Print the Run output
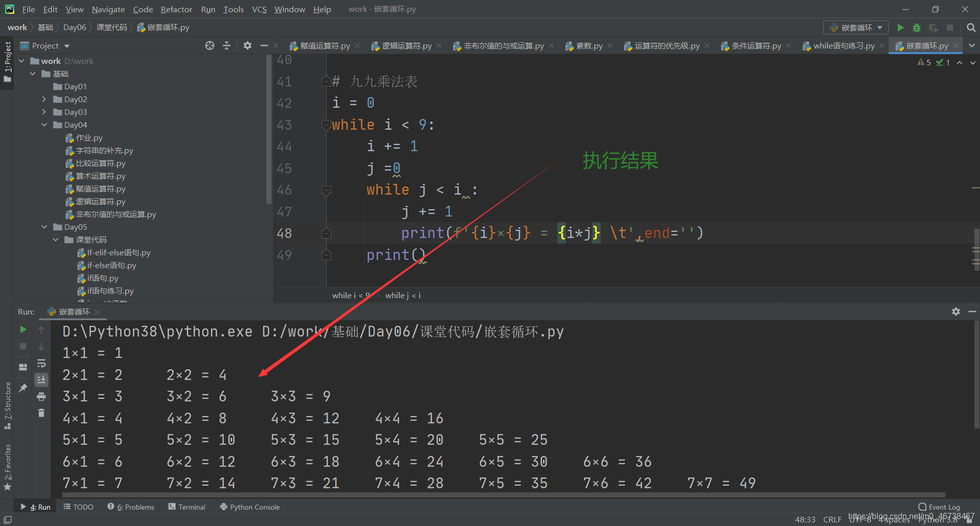Screen dimensions: 980x526 tap(41, 396)
